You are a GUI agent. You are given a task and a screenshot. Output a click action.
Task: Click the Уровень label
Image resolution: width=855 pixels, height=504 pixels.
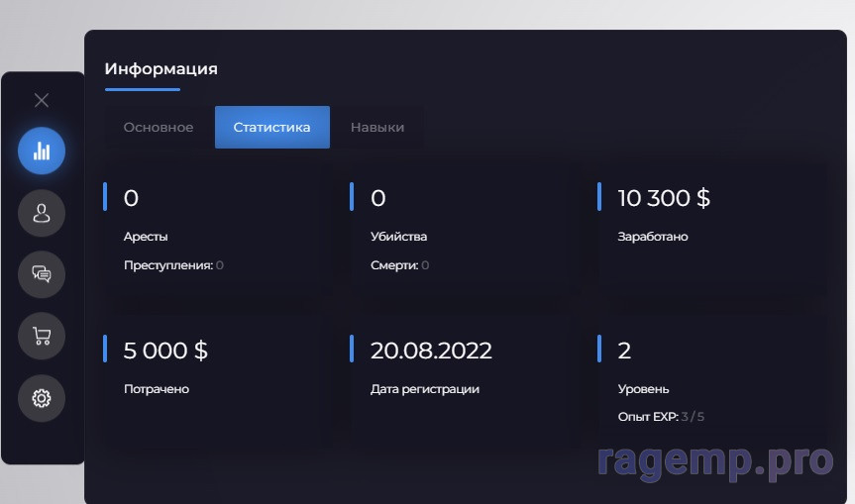click(x=643, y=389)
